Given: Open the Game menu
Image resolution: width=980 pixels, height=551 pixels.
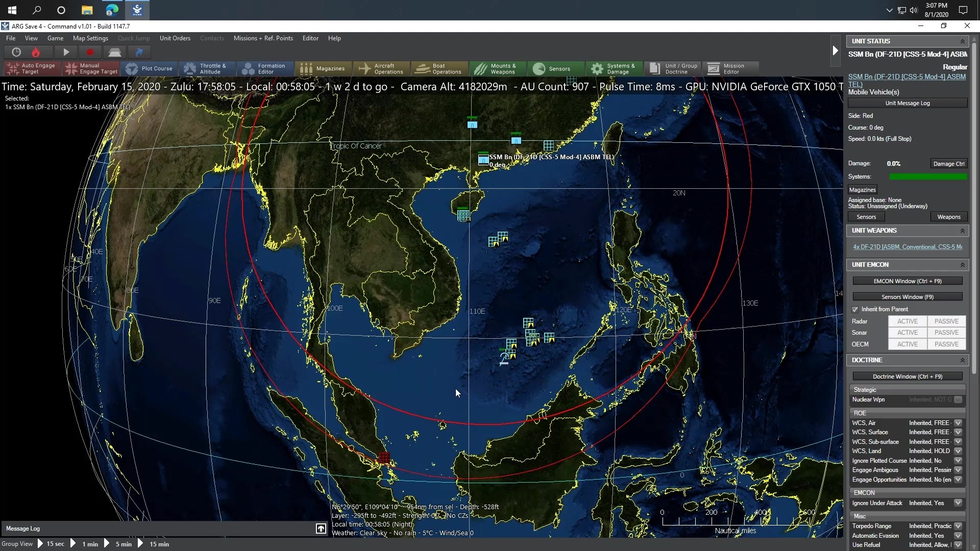Looking at the screenshot, I should pyautogui.click(x=55, y=38).
